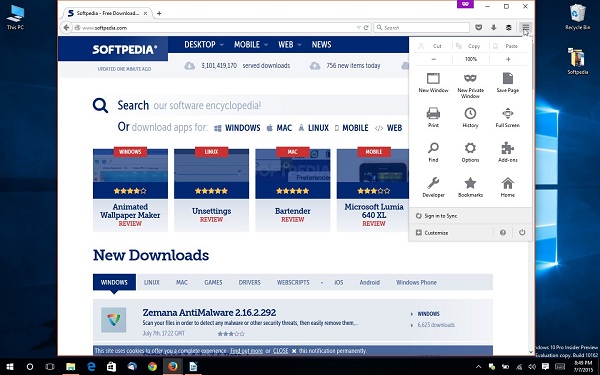Open the Downloads arrow in toolbar
This screenshot has height=375, width=600.
(494, 28)
